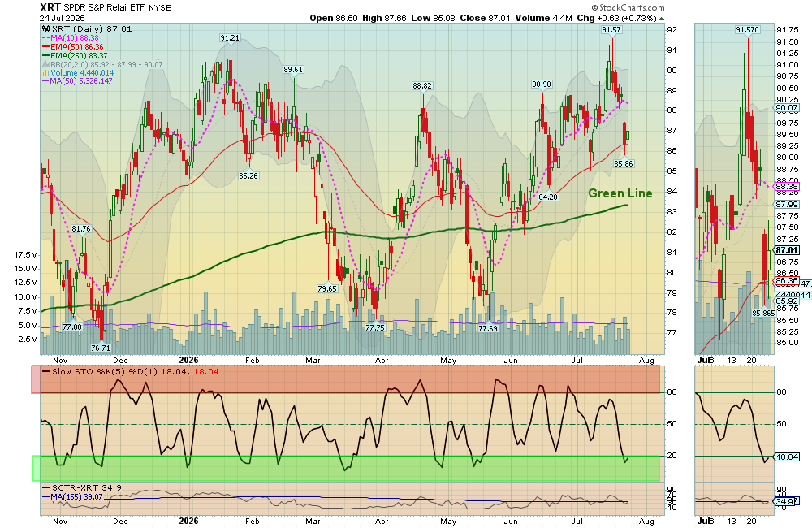This screenshot has height=528, width=812.
Task: Click the Volume 4.4M header value
Action: [x=544, y=18]
